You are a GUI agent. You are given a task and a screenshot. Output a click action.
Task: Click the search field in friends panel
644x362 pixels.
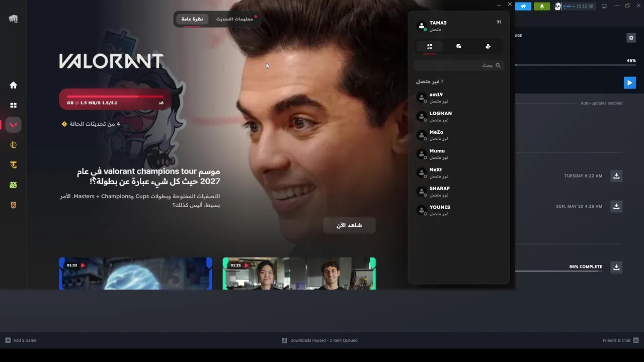coord(458,65)
